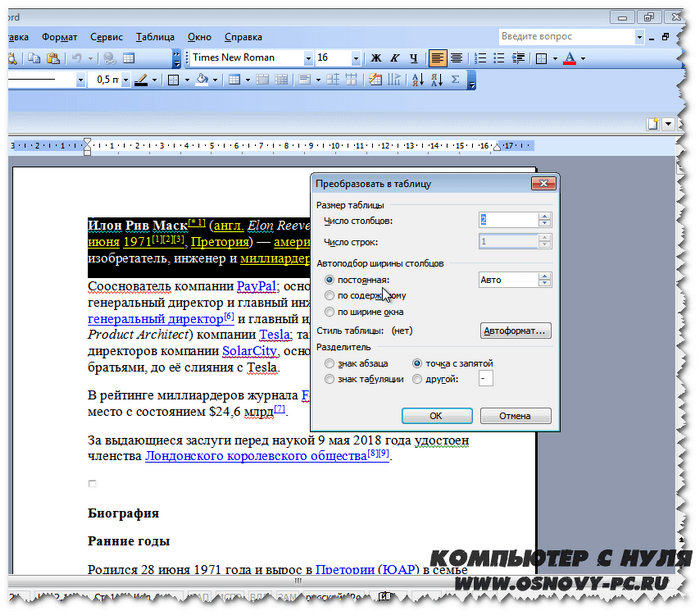Click the Paste clipboard icon
Screen dimensions: 700x616
[53, 58]
